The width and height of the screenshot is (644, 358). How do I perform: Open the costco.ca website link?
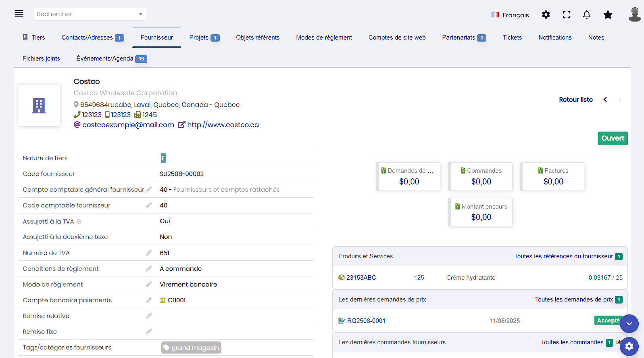pos(223,125)
